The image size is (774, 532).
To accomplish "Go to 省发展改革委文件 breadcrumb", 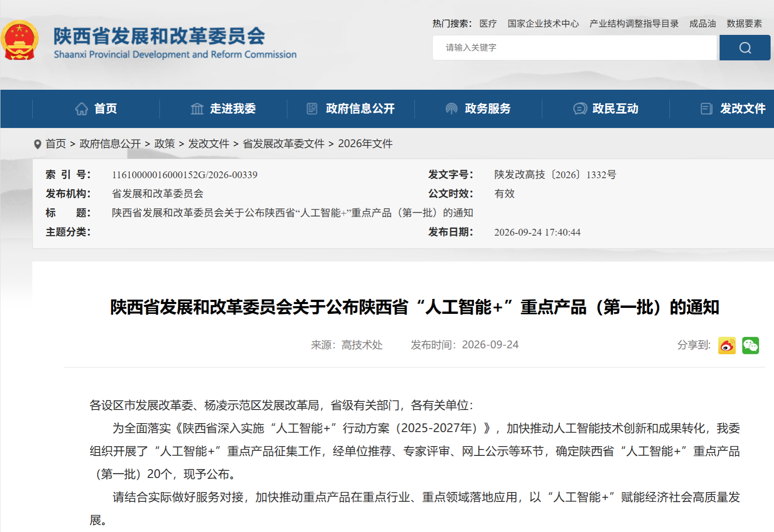I will pos(284,144).
